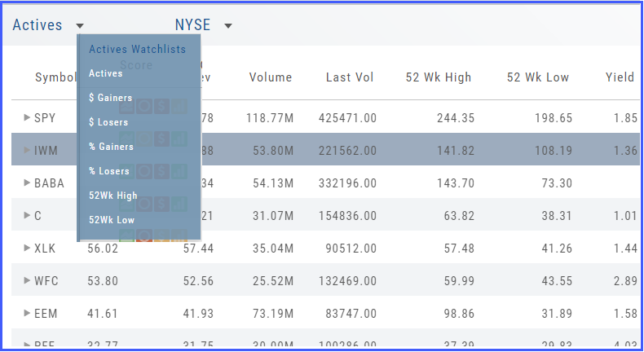
Task: Select % Gainers watchlist menu entry
Action: click(110, 147)
